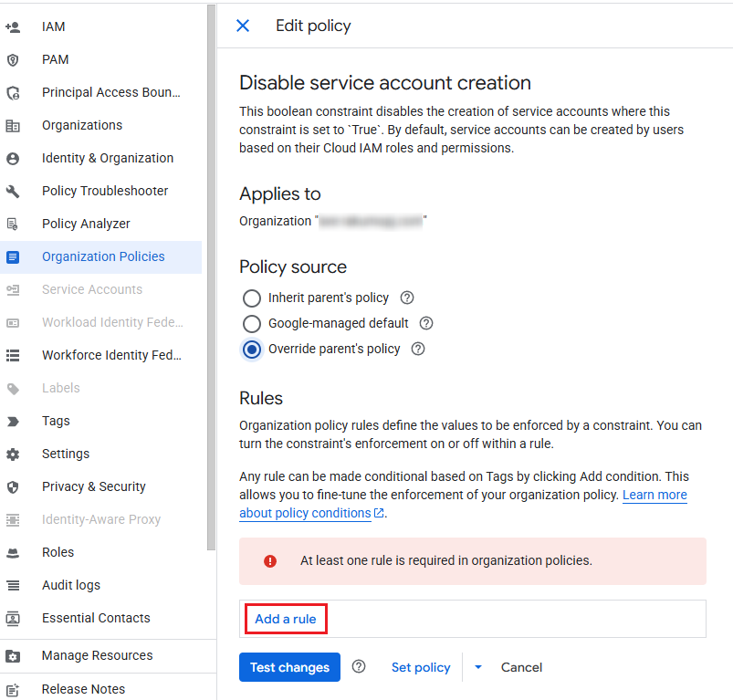Close the Edit policy panel

[243, 26]
